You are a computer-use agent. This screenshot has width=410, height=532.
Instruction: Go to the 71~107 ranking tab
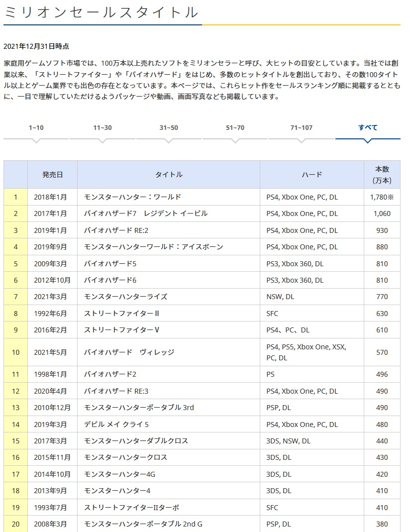click(x=301, y=127)
